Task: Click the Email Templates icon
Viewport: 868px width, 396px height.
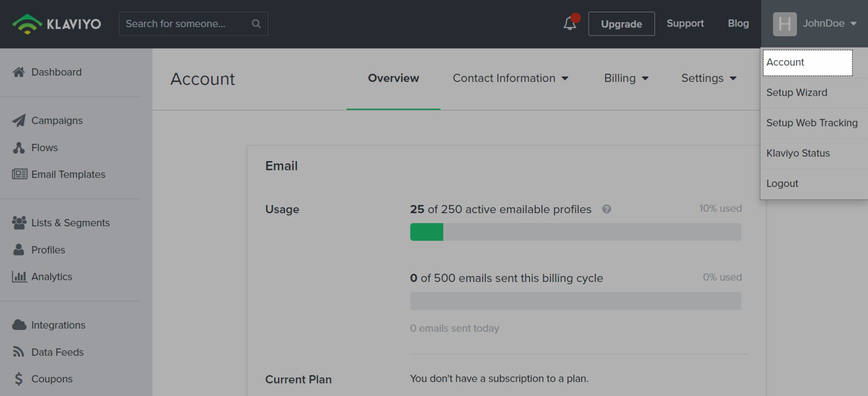Action: (20, 174)
